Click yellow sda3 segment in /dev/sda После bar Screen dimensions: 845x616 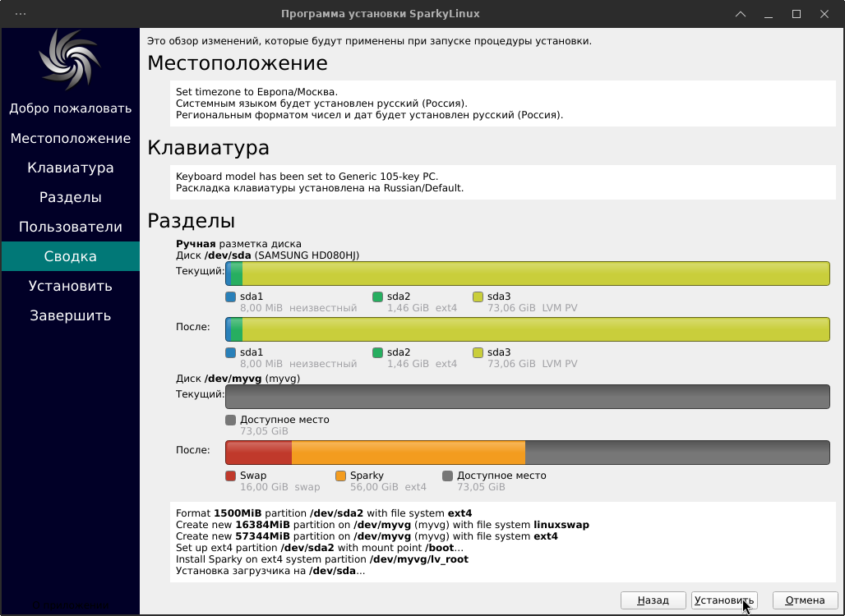[x=536, y=329]
